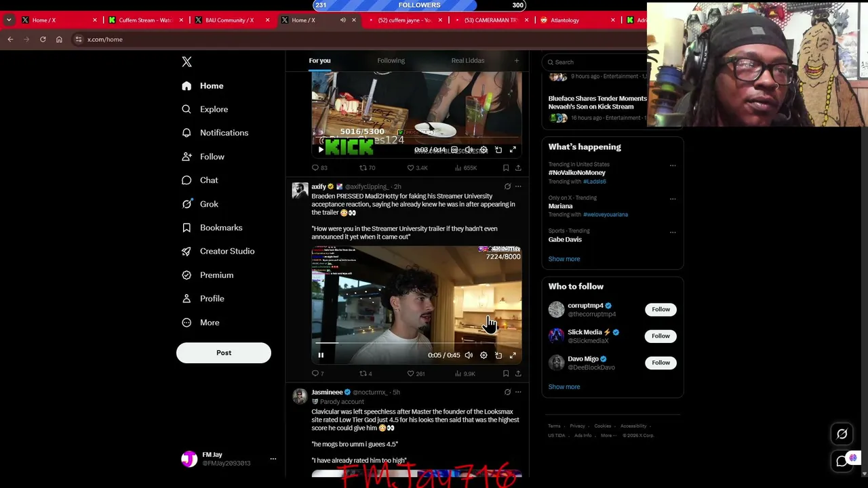Follow Slick Media
The image size is (868, 488).
(x=660, y=336)
